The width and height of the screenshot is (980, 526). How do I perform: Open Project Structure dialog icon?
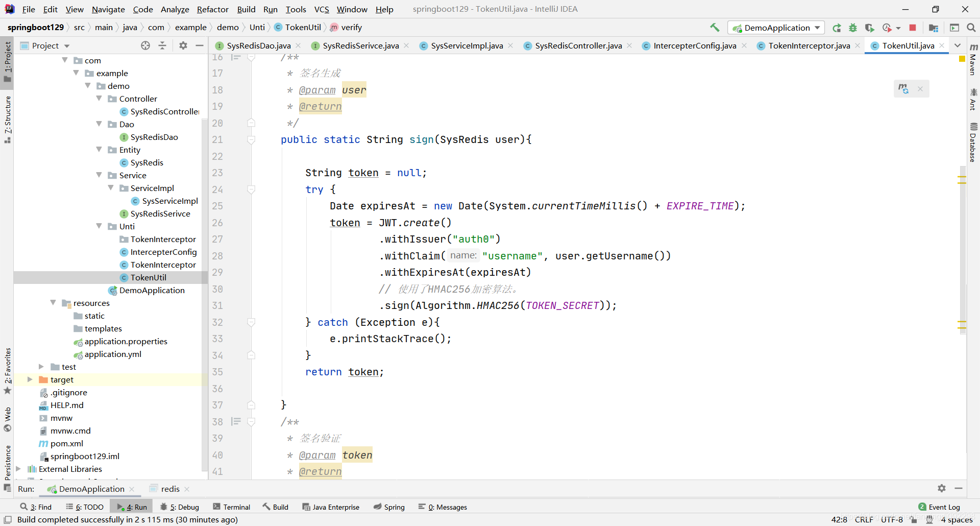coord(934,28)
